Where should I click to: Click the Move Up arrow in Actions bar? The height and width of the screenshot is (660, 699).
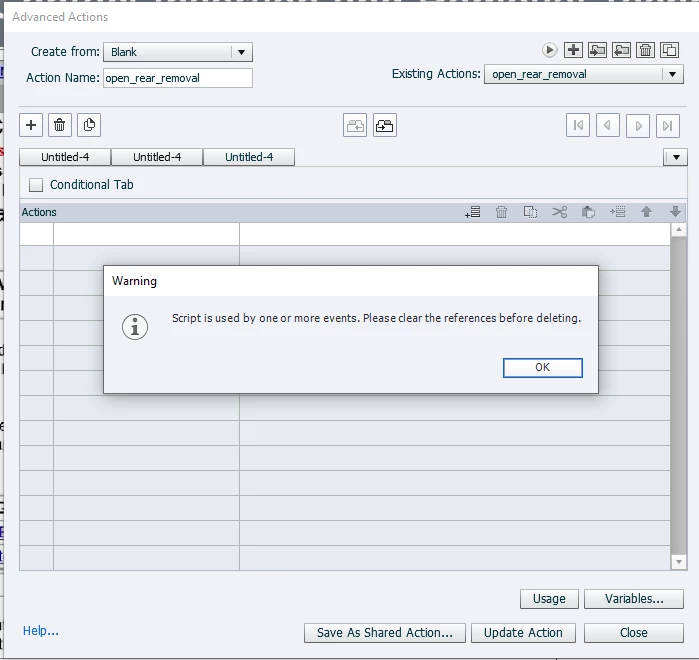click(646, 212)
